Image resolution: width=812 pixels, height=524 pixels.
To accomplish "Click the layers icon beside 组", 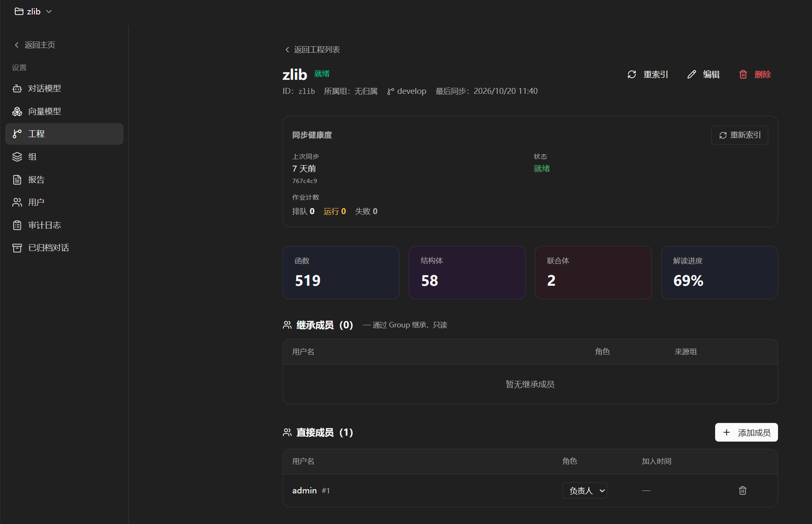I will click(x=17, y=157).
